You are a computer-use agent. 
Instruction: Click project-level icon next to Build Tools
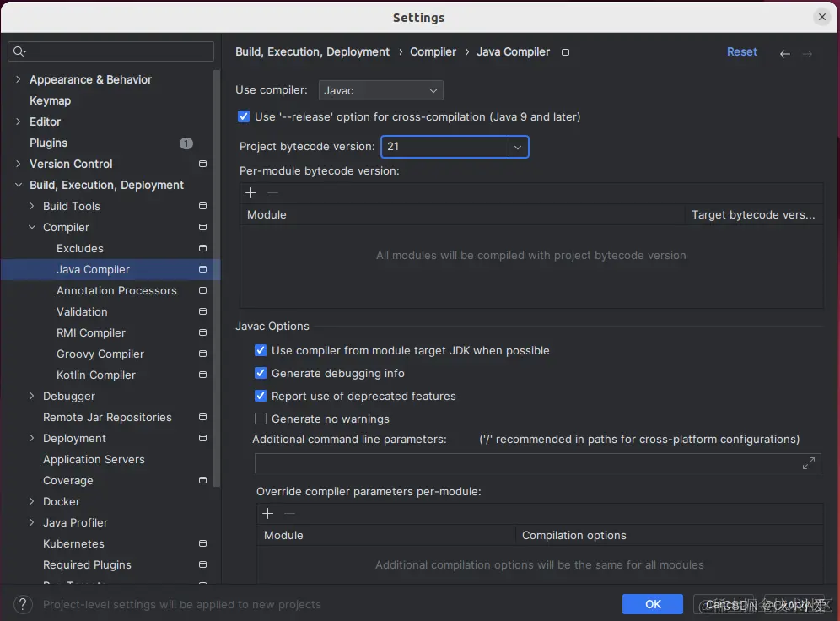(x=202, y=206)
